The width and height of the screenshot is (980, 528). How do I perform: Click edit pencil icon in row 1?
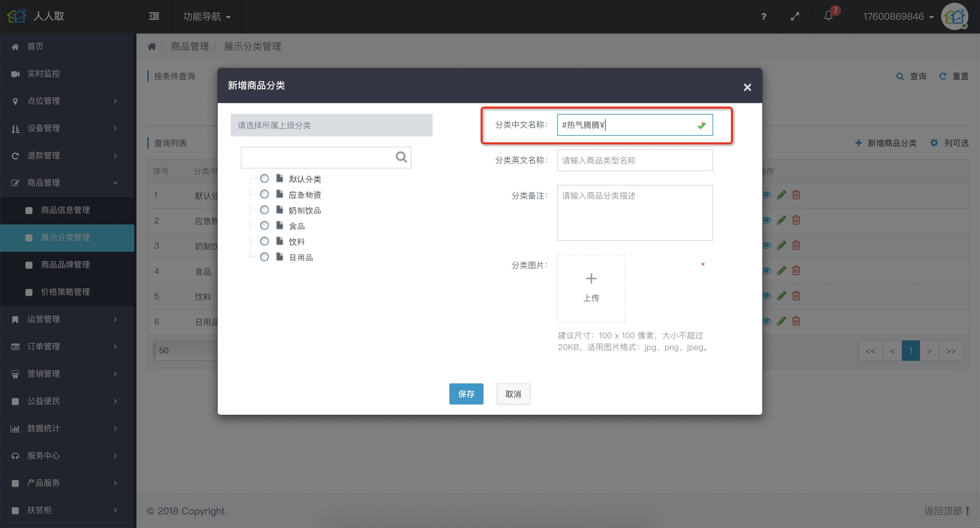(781, 195)
